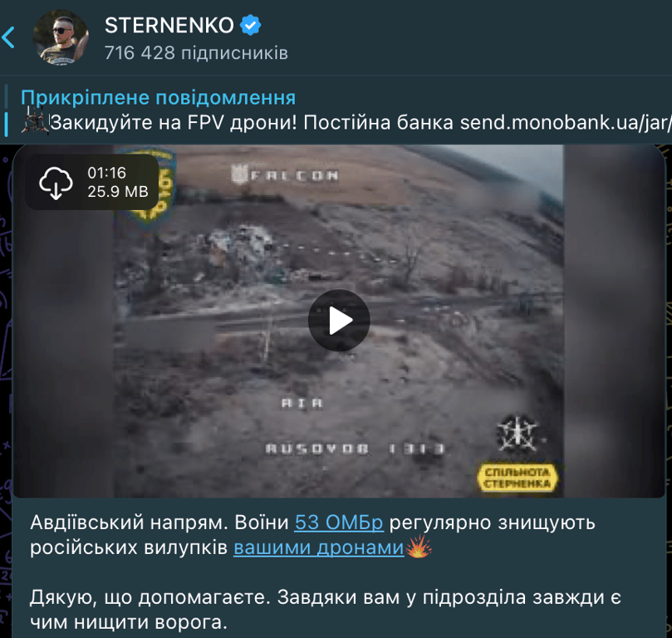Click the verified badge next to STERNENKO

tap(251, 25)
